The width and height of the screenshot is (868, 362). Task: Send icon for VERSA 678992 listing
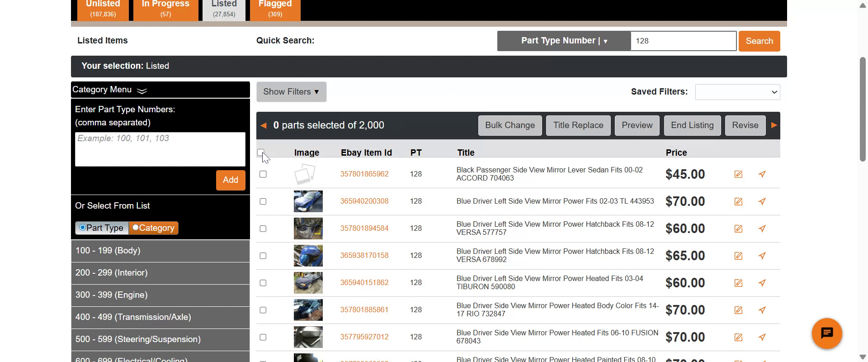pyautogui.click(x=762, y=256)
